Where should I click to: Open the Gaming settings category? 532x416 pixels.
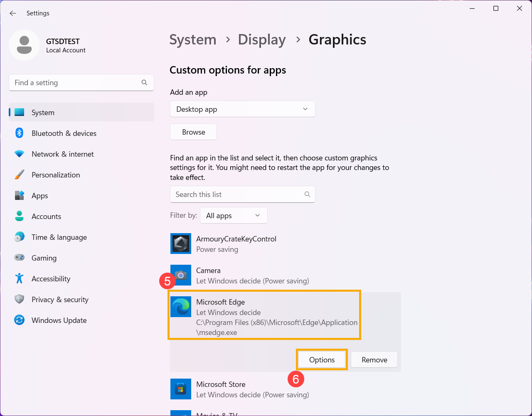coord(44,258)
